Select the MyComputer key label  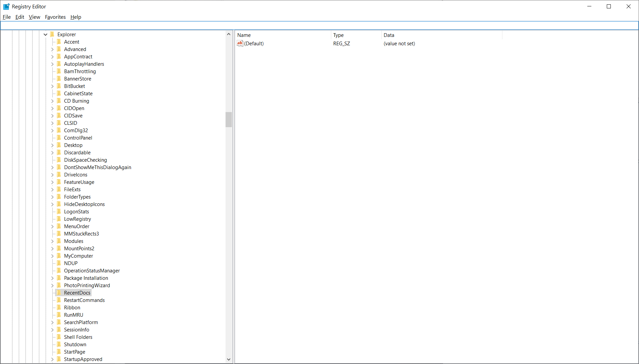79,256
